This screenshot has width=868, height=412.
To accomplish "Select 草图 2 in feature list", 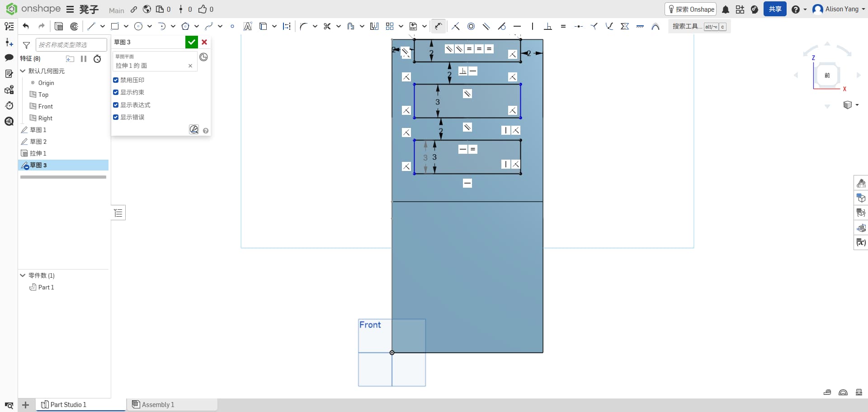I will point(38,142).
